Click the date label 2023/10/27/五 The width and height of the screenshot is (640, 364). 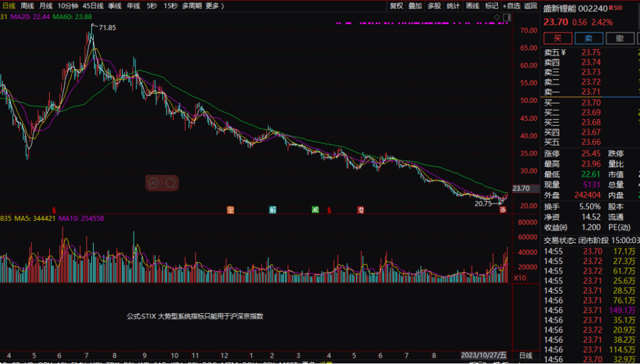484,356
